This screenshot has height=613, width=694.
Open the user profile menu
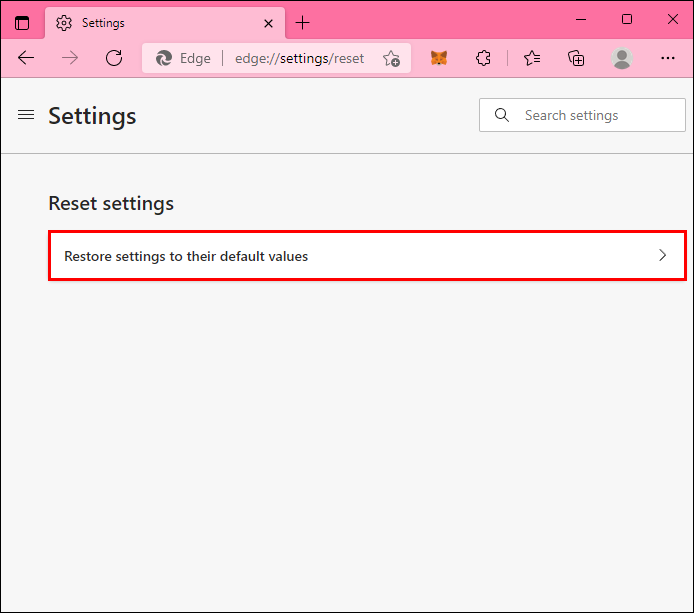pyautogui.click(x=622, y=58)
